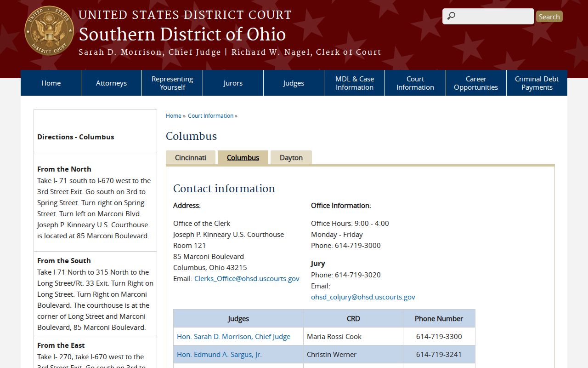Screen dimensions: 588x368
Task: Click From the South heading
Action: click(64, 260)
